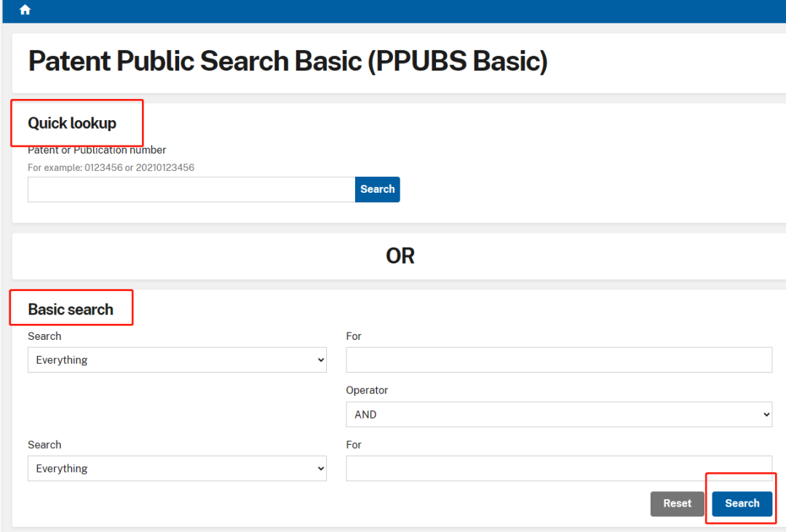Open the second Search 'Everything' dropdown
This screenshot has width=786, height=532.
coord(177,469)
